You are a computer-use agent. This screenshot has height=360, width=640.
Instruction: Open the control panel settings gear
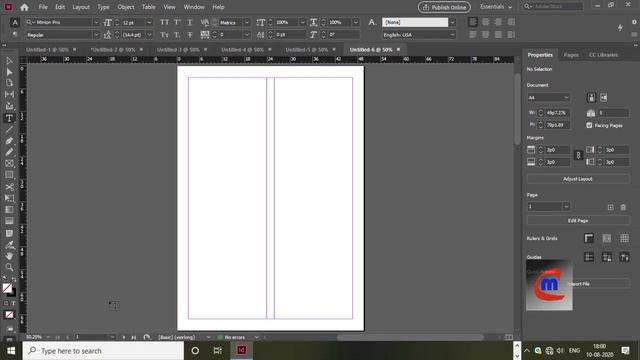(634, 22)
